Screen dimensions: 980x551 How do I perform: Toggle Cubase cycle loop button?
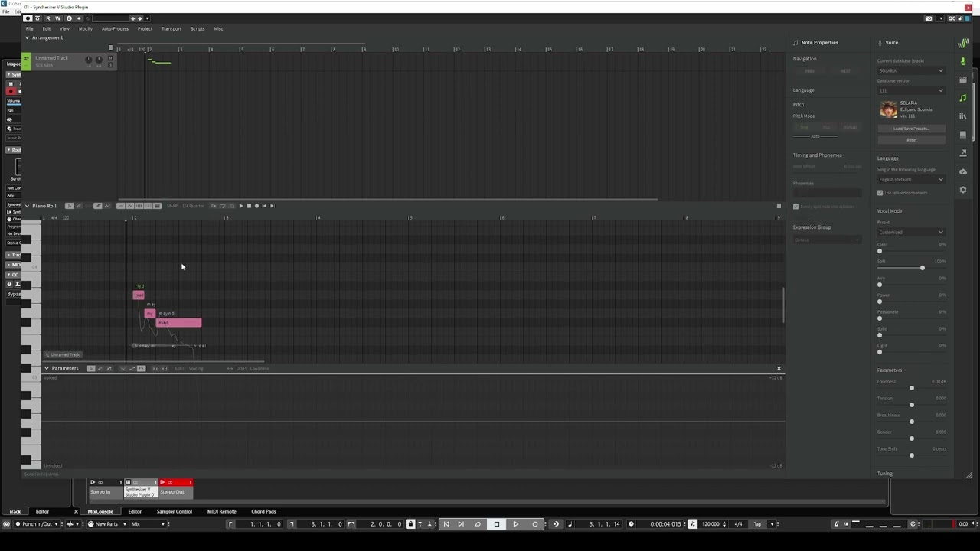click(x=477, y=524)
